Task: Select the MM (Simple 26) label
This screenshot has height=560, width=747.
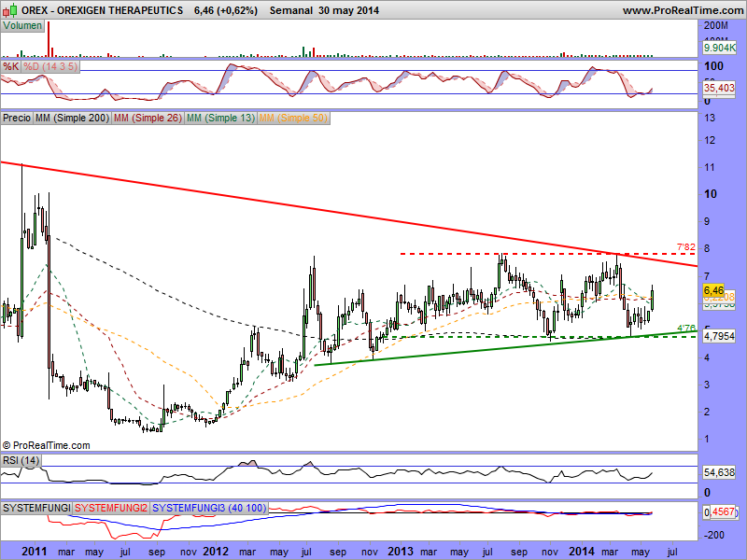Action: (148, 118)
